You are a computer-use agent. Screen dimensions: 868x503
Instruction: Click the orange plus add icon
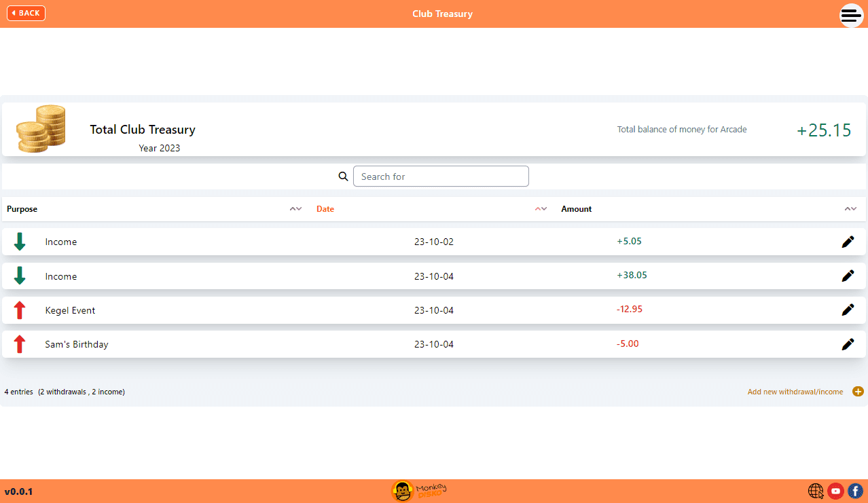point(858,392)
